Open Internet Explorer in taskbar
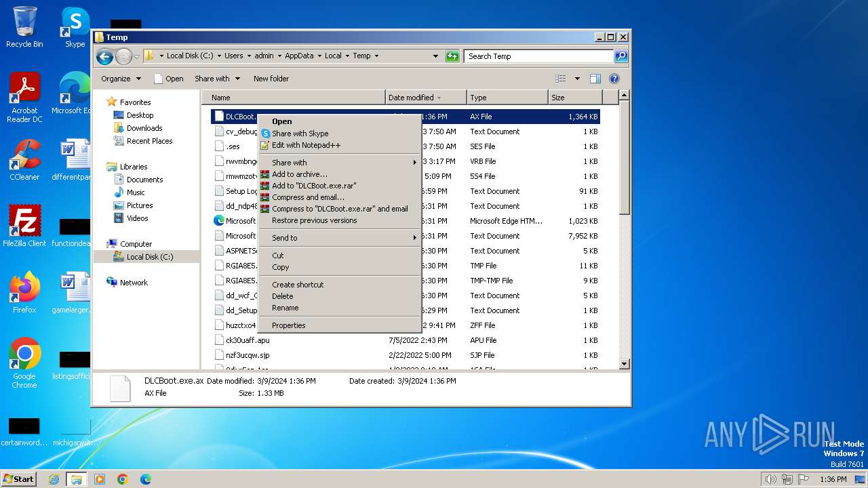This screenshot has height=488, width=868. (54, 479)
